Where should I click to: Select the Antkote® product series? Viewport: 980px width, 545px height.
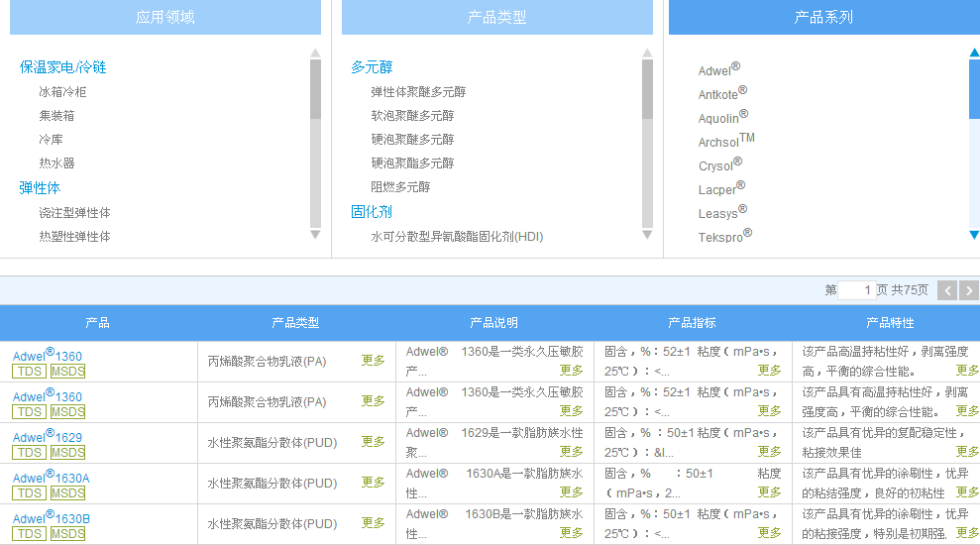tap(722, 93)
